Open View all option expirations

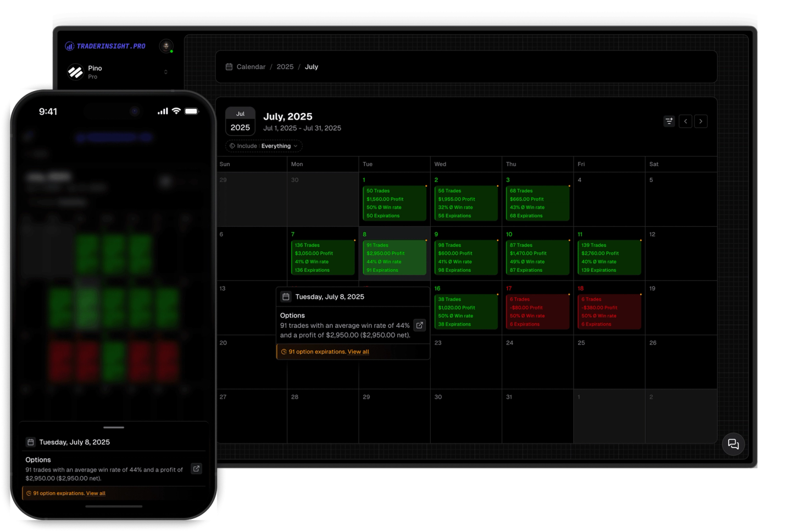[358, 351]
